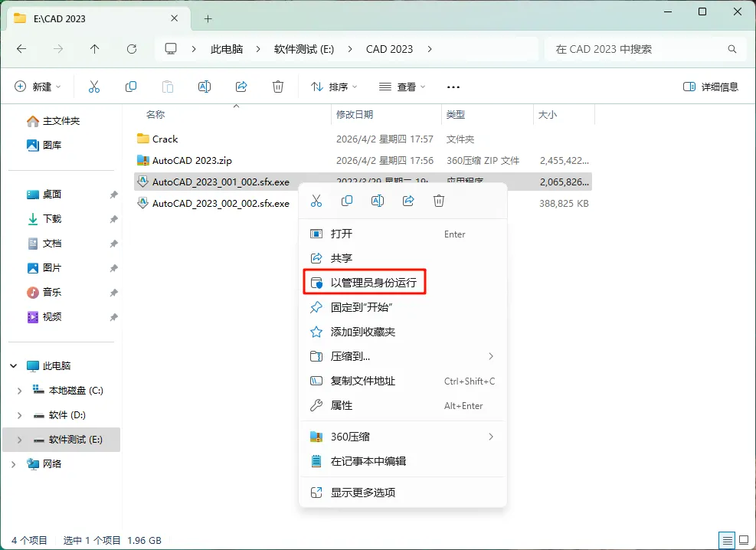Expand 软件 (D:) in the tree
This screenshot has height=550, width=756.
pyautogui.click(x=19, y=415)
